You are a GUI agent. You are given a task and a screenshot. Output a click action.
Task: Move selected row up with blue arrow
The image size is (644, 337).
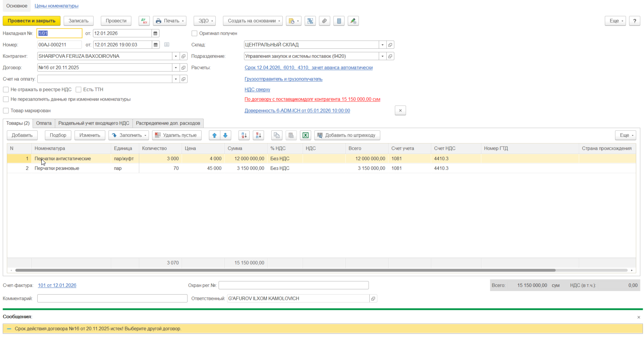point(215,135)
